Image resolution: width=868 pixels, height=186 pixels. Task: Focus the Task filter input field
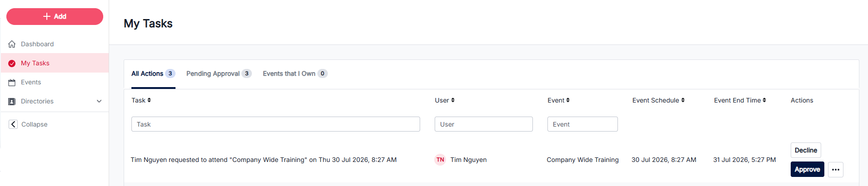tap(276, 124)
